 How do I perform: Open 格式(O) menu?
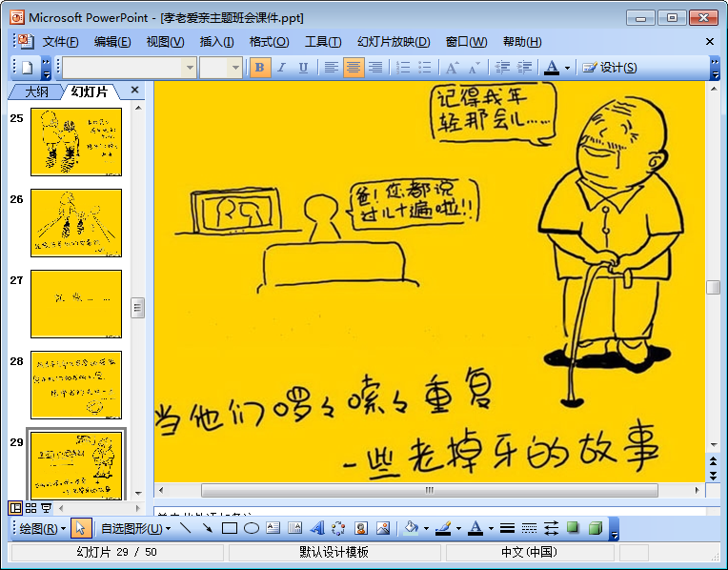point(270,42)
